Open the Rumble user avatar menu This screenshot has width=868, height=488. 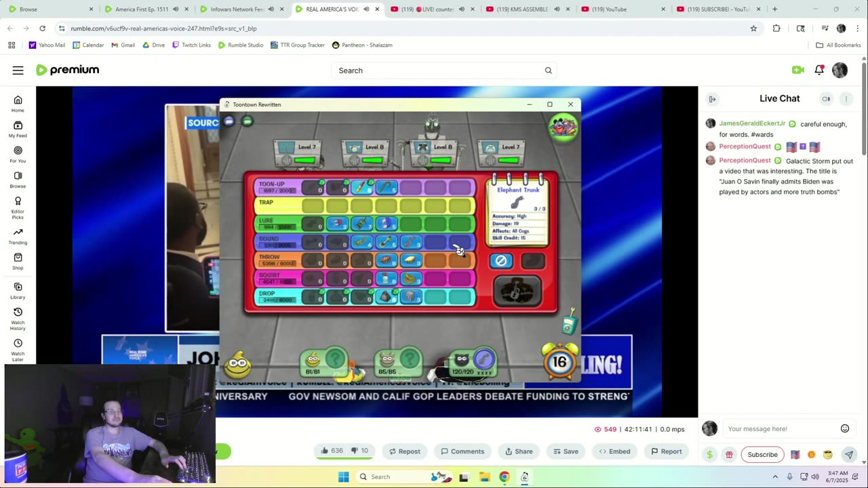840,70
